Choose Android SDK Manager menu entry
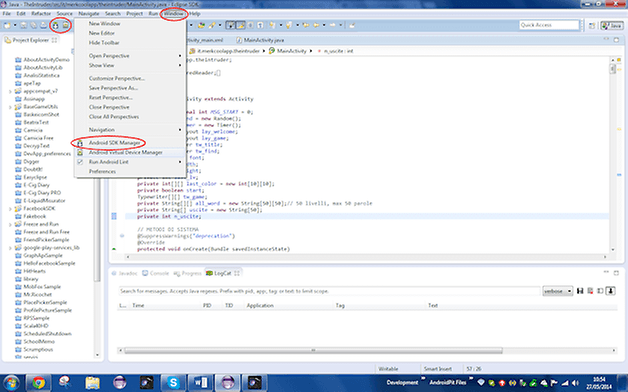 point(130,143)
